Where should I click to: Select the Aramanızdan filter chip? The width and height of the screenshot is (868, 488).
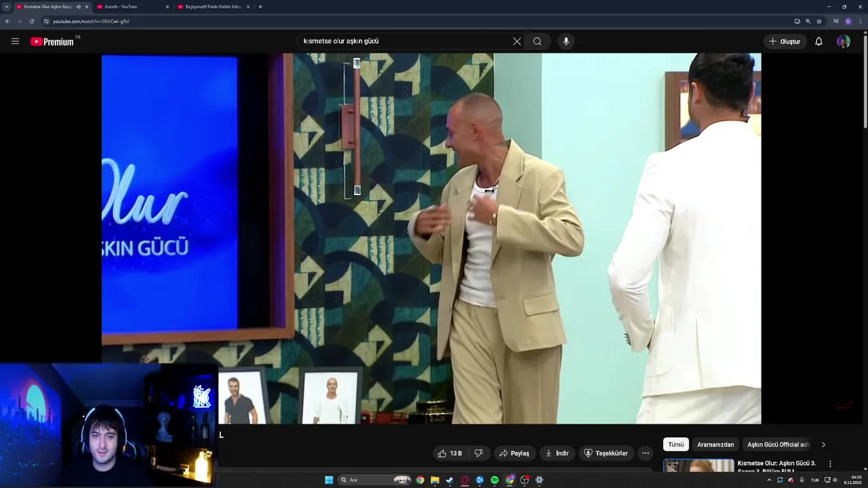coord(715,445)
